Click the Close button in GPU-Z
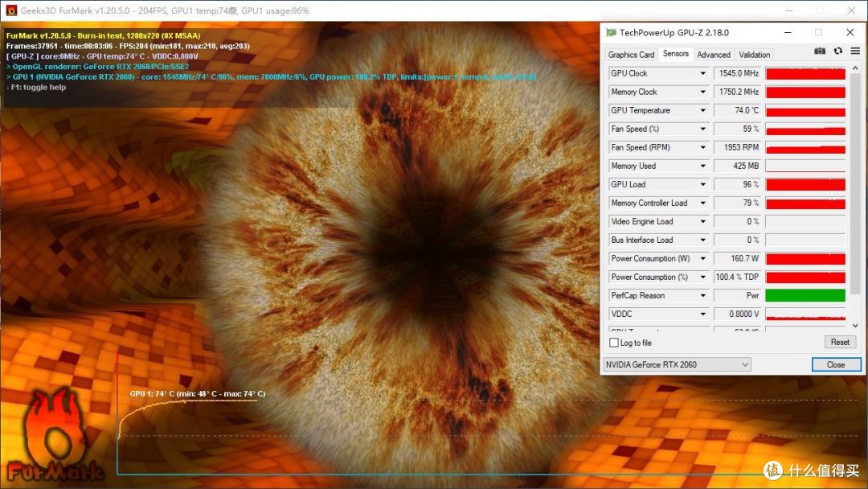This screenshot has width=868, height=489. coord(836,364)
